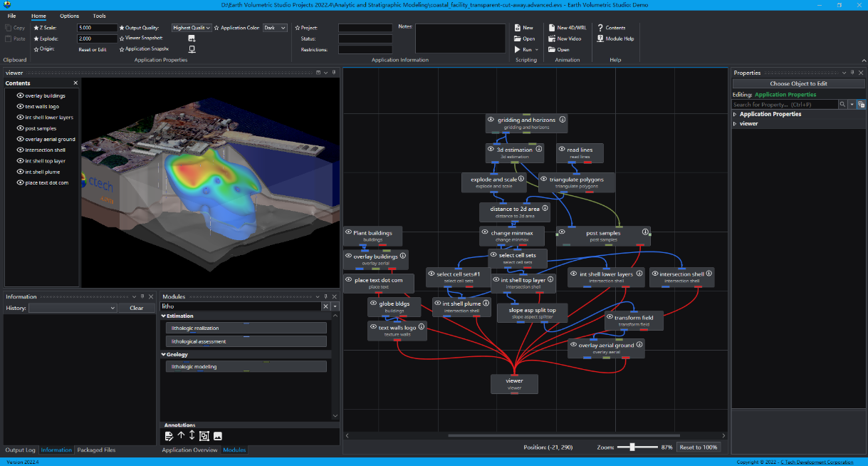This screenshot has height=466, width=868.
Task: Open the Application Color dropdown
Action: point(275,28)
